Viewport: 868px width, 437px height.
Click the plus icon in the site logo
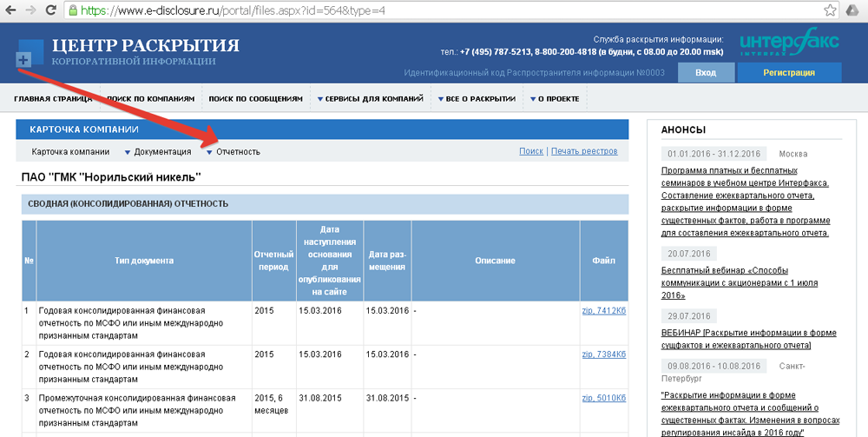pos(23,60)
